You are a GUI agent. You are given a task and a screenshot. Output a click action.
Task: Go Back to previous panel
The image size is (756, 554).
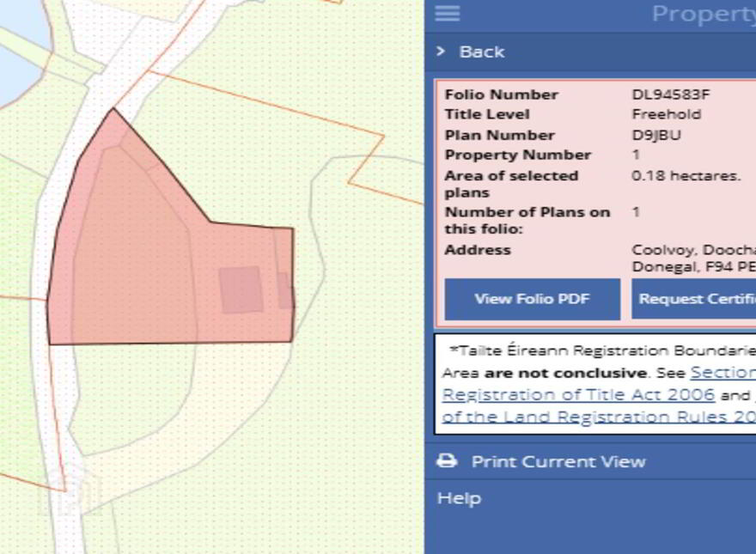tap(481, 52)
